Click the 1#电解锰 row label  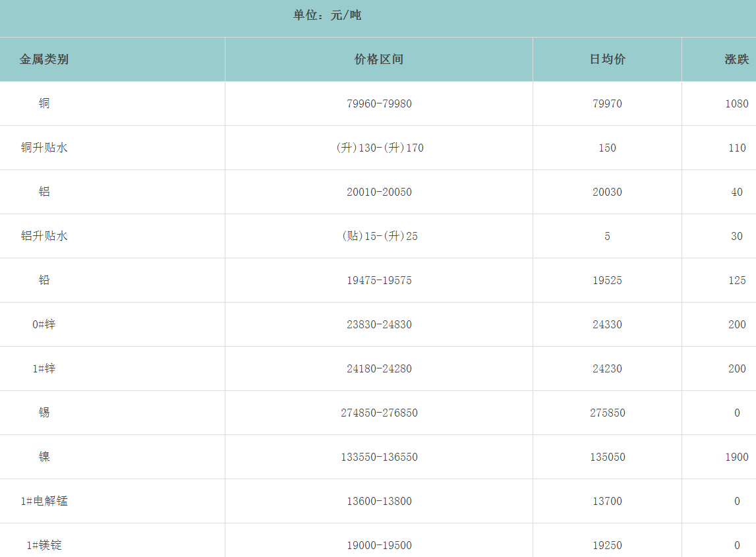coord(44,501)
